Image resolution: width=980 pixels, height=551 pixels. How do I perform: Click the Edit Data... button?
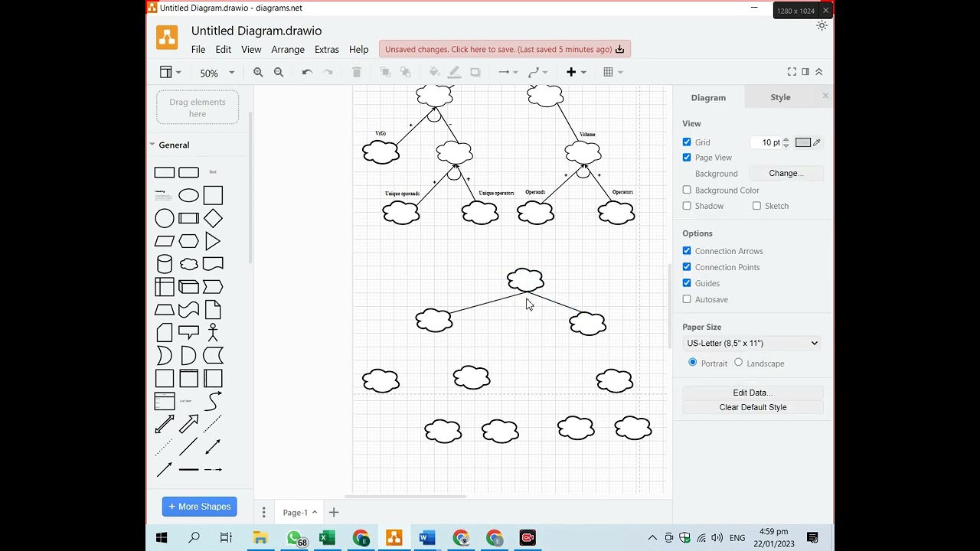(753, 393)
